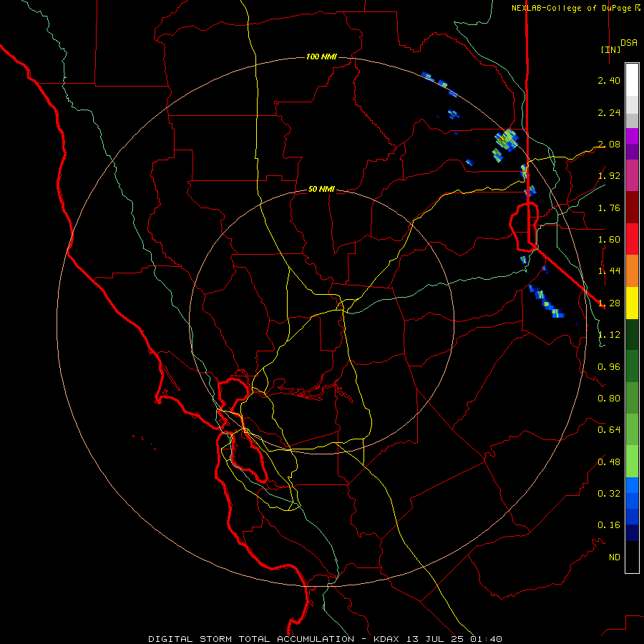Click the 1.28 legend value
644x644 pixels.
609,303
